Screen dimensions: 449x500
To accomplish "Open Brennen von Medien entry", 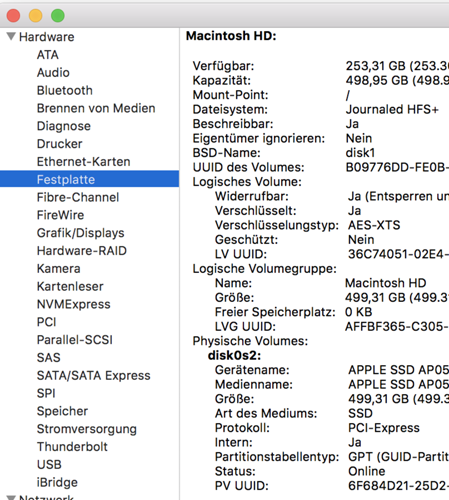I will tap(96, 108).
